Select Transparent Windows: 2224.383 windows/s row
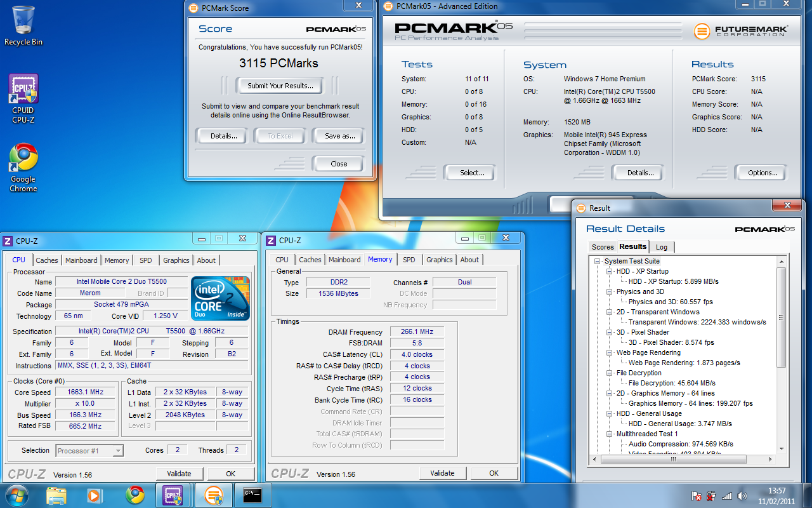The image size is (812, 508). tap(697, 322)
